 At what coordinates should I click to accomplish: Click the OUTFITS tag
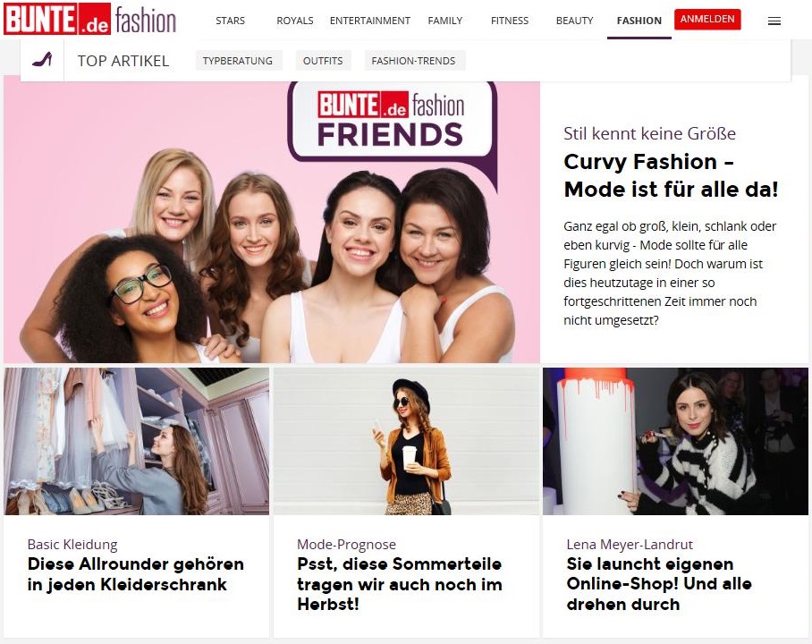click(323, 61)
